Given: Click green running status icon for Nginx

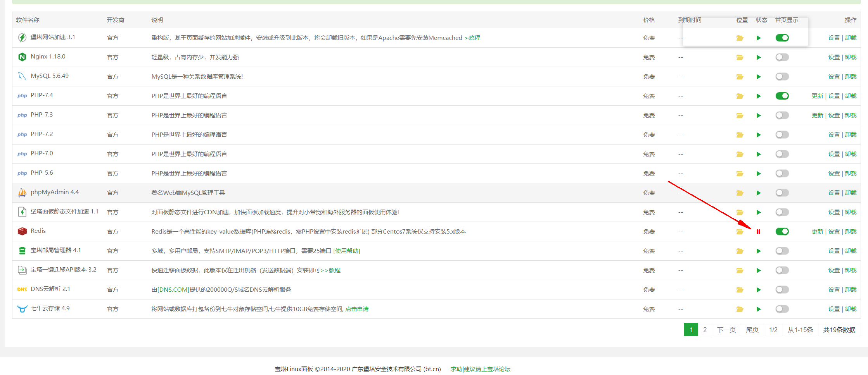Looking at the screenshot, I should (x=759, y=57).
